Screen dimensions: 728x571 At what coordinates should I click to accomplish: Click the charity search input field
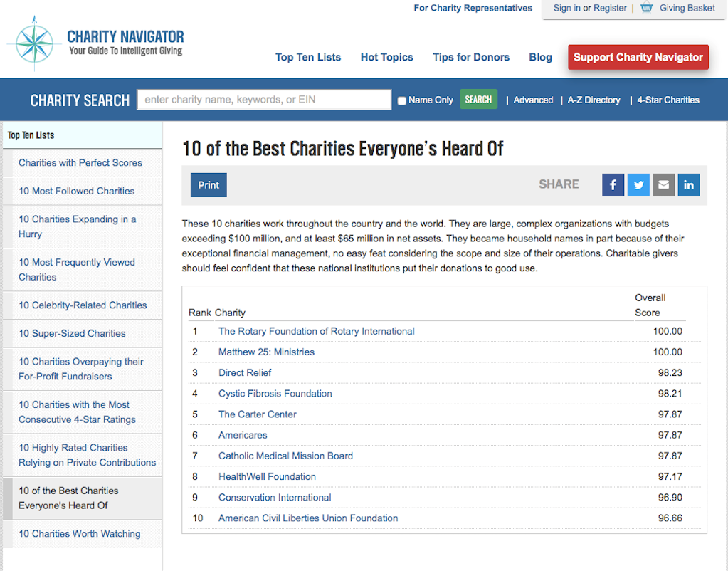pyautogui.click(x=264, y=100)
